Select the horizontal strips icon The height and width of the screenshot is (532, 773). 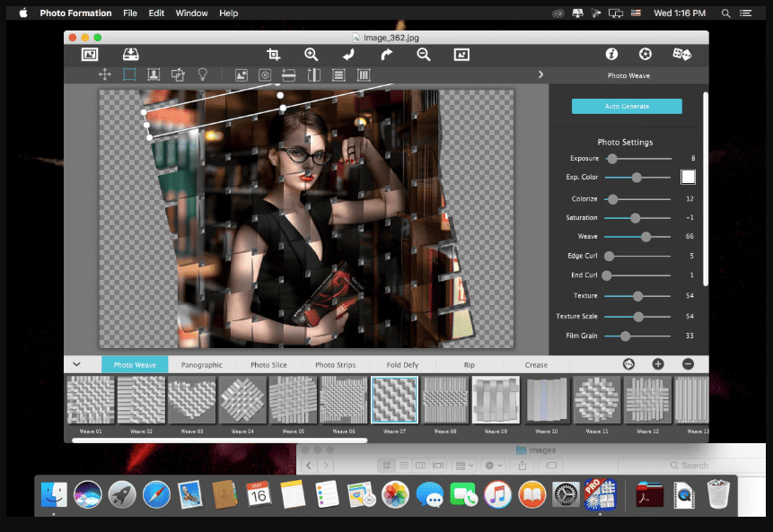(338, 74)
